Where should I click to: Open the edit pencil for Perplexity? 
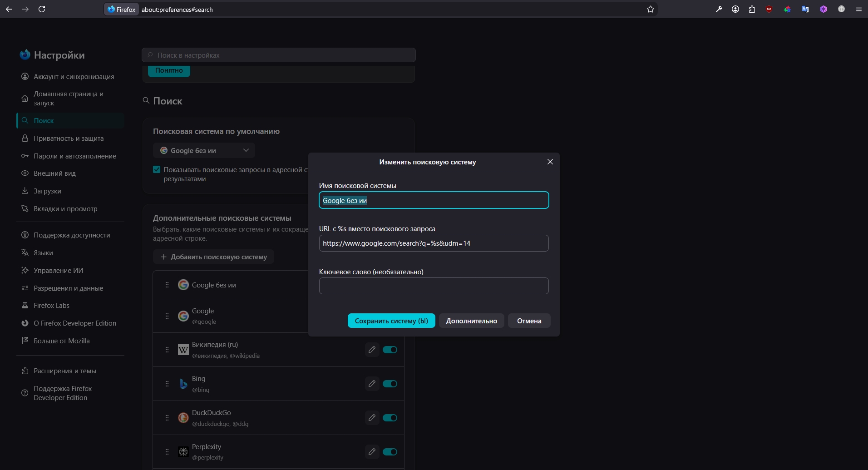tap(372, 452)
